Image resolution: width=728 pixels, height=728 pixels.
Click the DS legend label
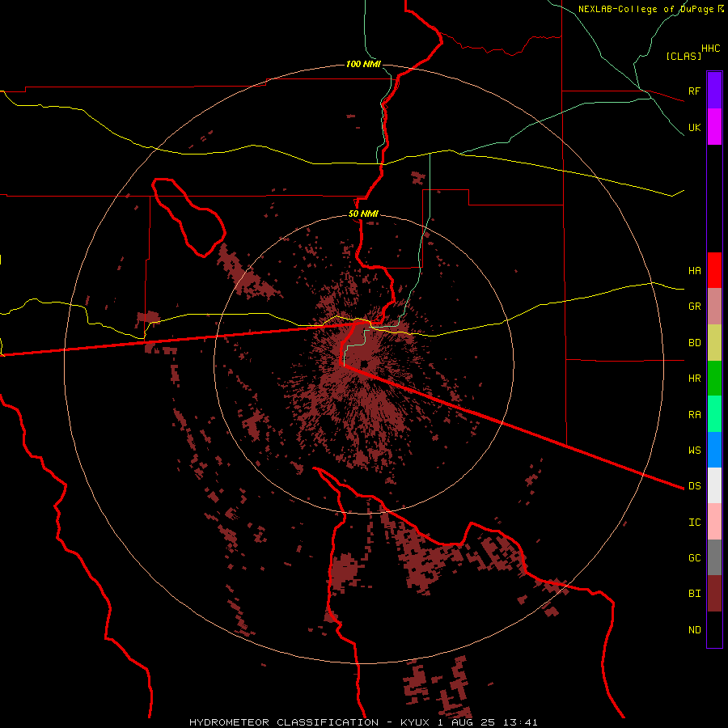tap(694, 485)
